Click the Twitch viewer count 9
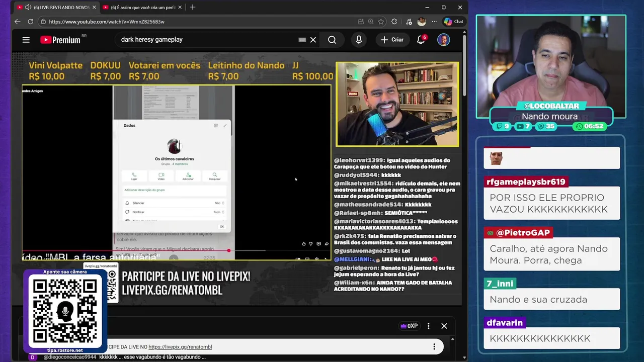 [503, 126]
